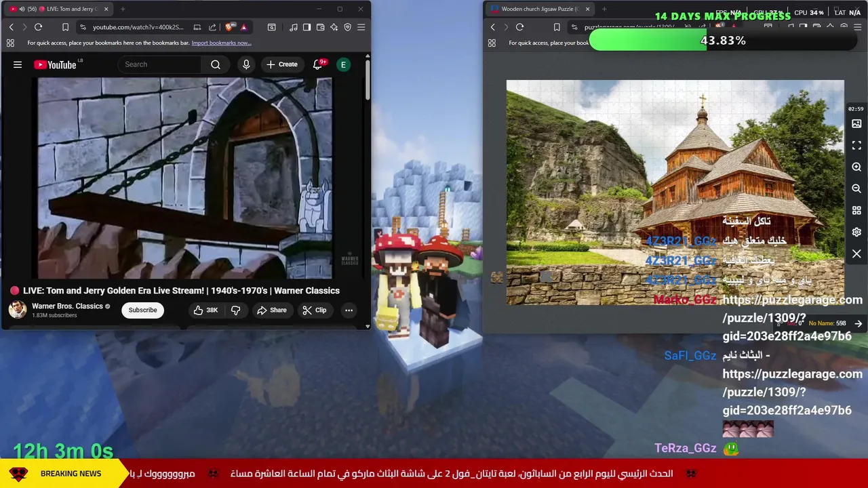868x488 pixels.
Task: Toggle the sidebar panel in YouTube window
Action: point(307,27)
